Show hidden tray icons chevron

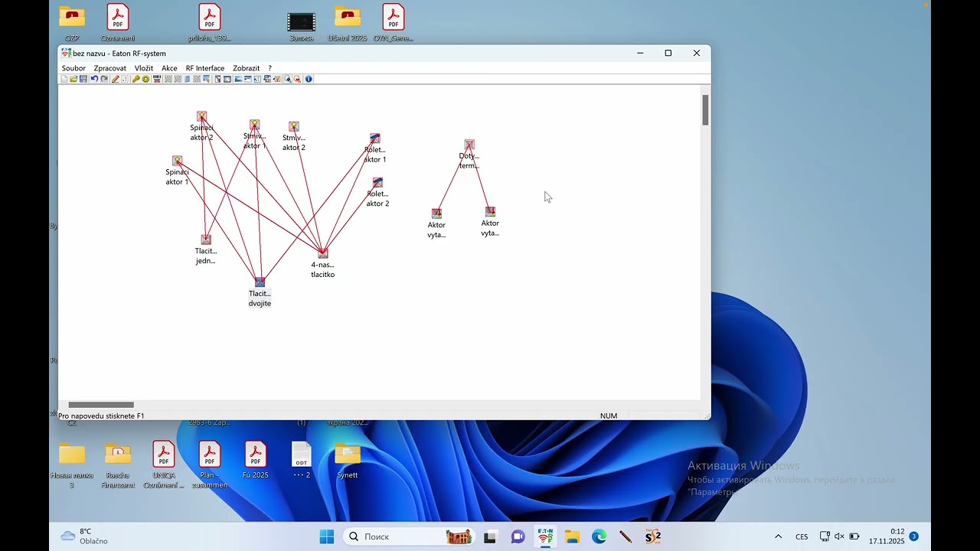779,536
